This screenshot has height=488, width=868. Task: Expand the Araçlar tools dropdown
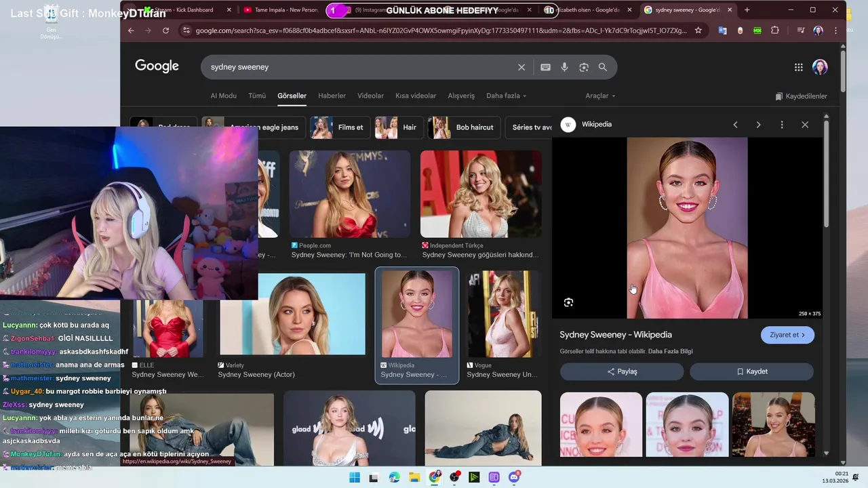600,96
